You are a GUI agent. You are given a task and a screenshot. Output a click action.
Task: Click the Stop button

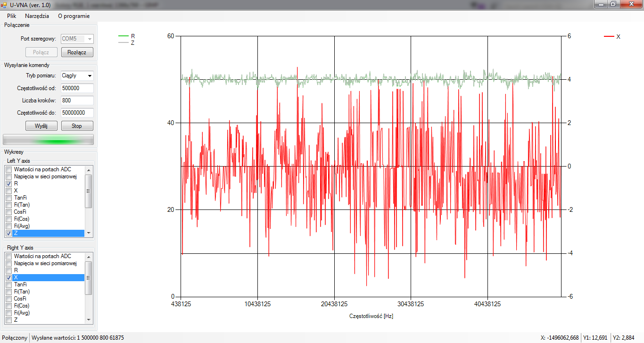77,126
